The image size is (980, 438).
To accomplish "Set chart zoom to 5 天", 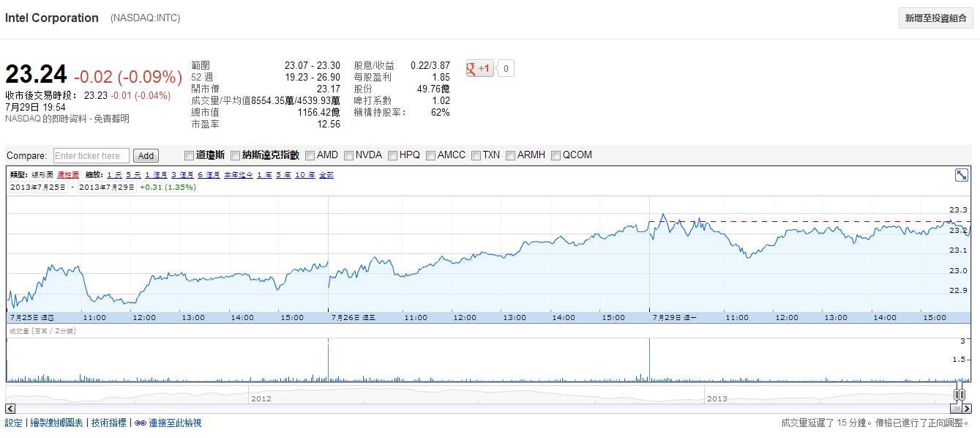I will [133, 175].
